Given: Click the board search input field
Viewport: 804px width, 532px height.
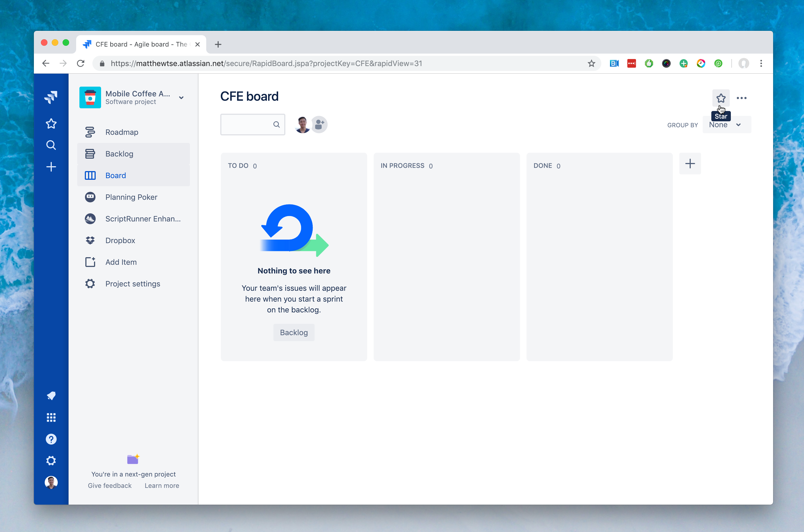Looking at the screenshot, I should pos(247,125).
